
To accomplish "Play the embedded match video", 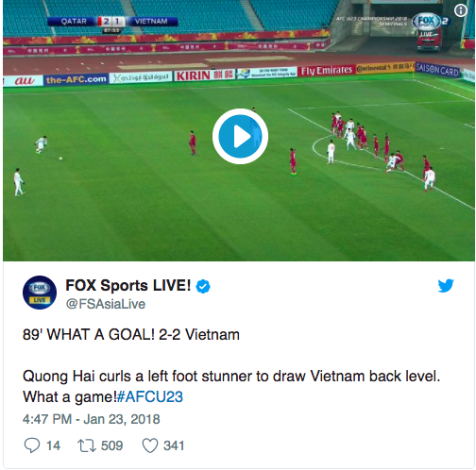I will point(240,136).
